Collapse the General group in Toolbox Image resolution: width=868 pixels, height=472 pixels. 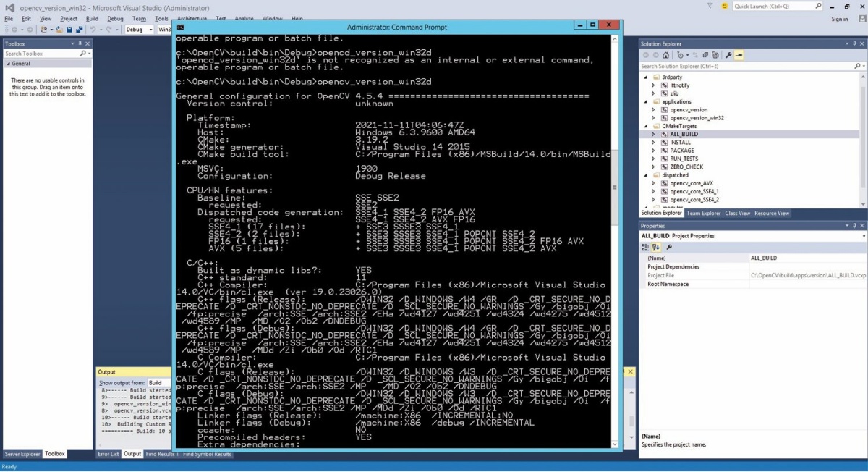click(x=7, y=64)
